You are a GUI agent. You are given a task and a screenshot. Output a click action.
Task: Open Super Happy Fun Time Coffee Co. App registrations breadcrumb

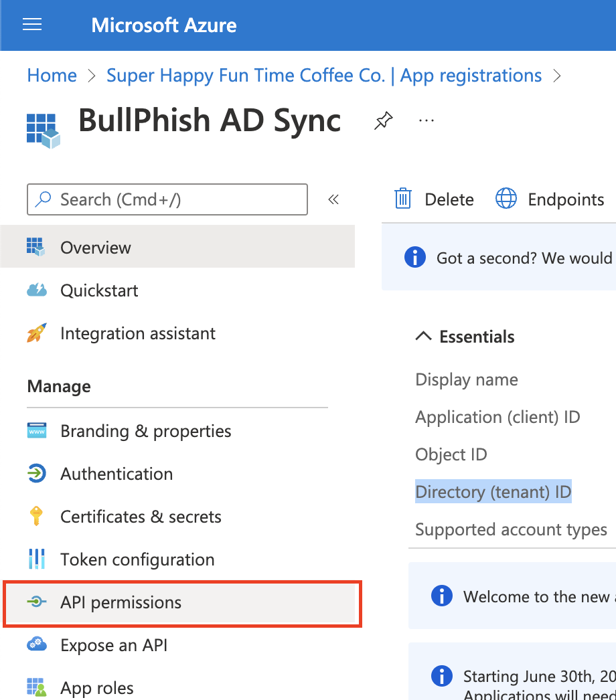coord(324,76)
